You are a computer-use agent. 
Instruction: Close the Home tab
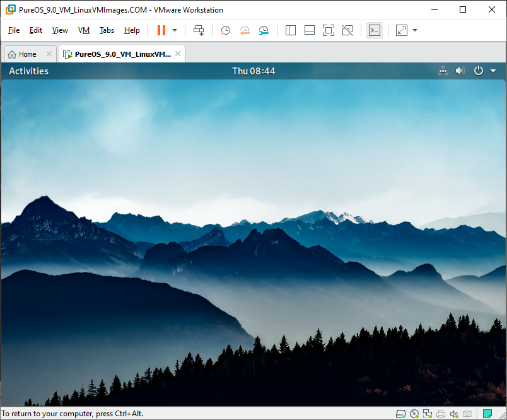[x=49, y=54]
